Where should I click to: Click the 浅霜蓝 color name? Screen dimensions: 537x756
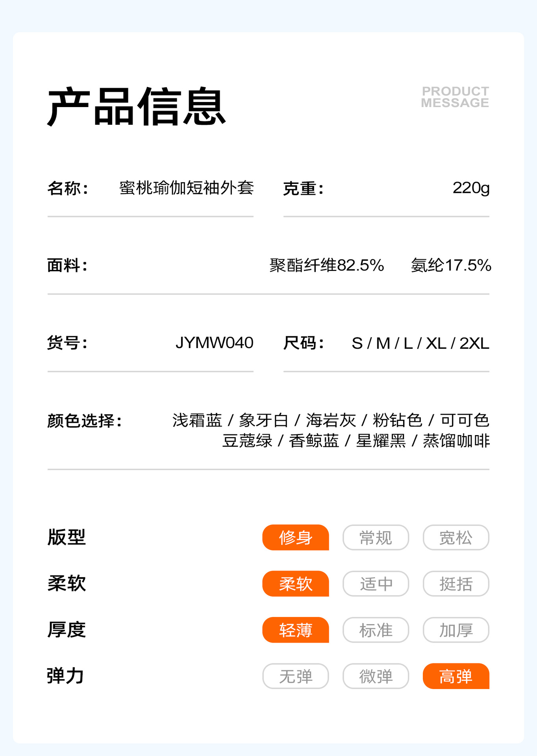click(x=197, y=421)
